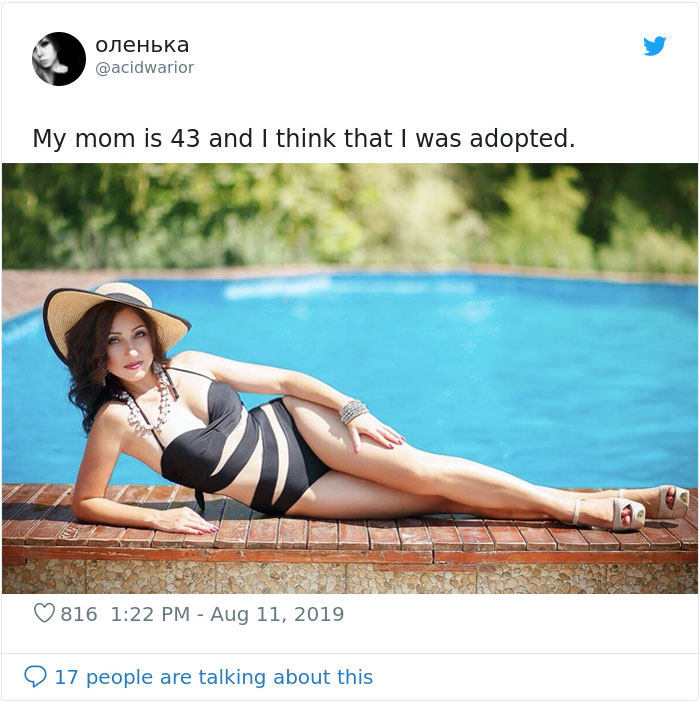Click the tweet text about mom being 43

click(x=303, y=138)
